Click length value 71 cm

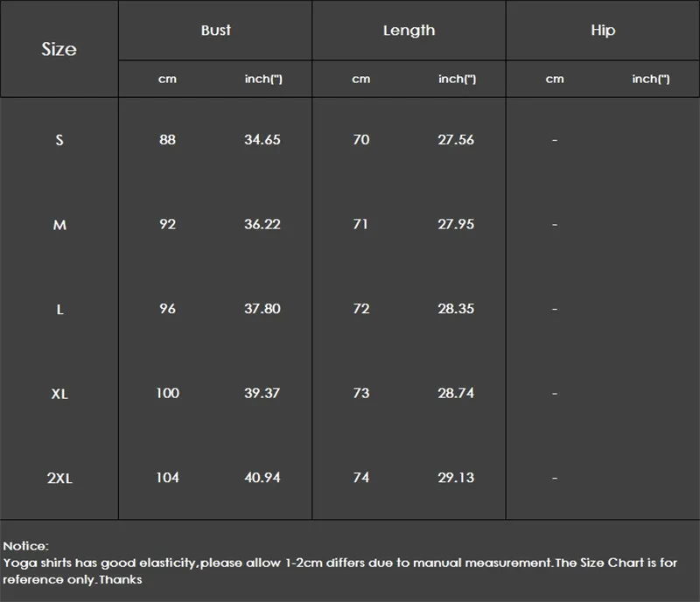pos(360,224)
